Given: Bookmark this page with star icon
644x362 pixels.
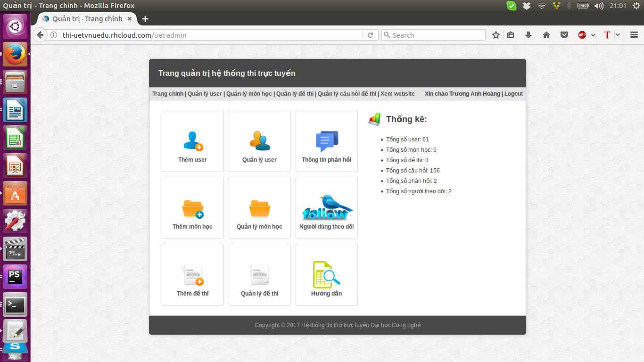Looking at the screenshot, I should pos(495,35).
